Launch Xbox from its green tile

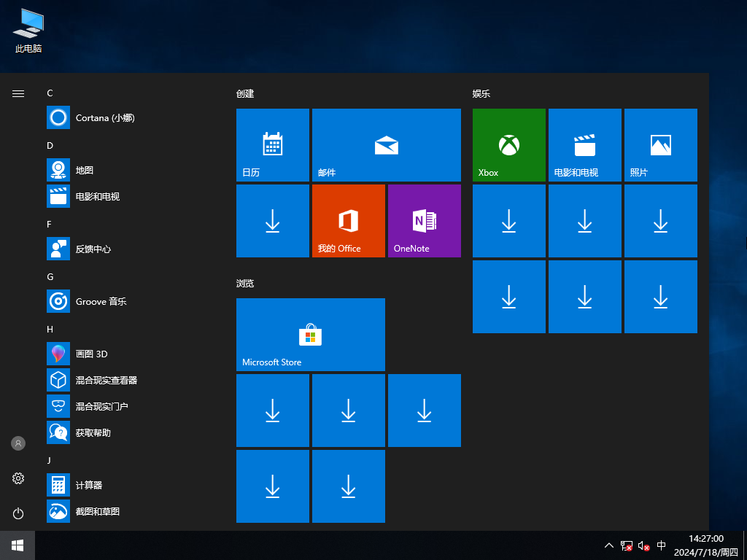tap(508, 144)
